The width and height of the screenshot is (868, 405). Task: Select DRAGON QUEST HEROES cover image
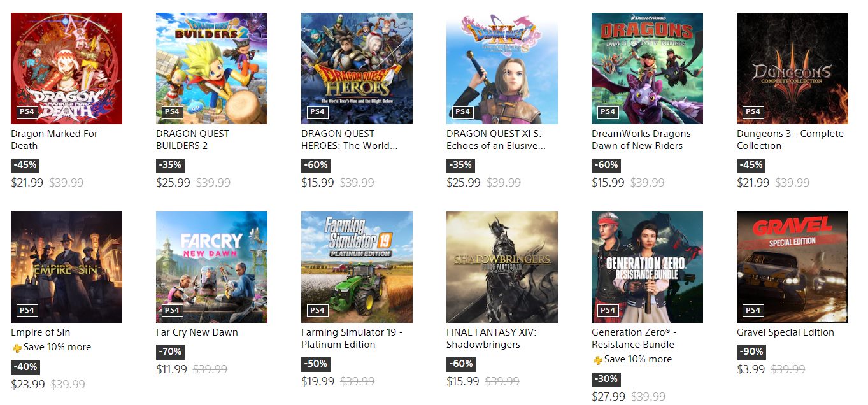click(357, 68)
